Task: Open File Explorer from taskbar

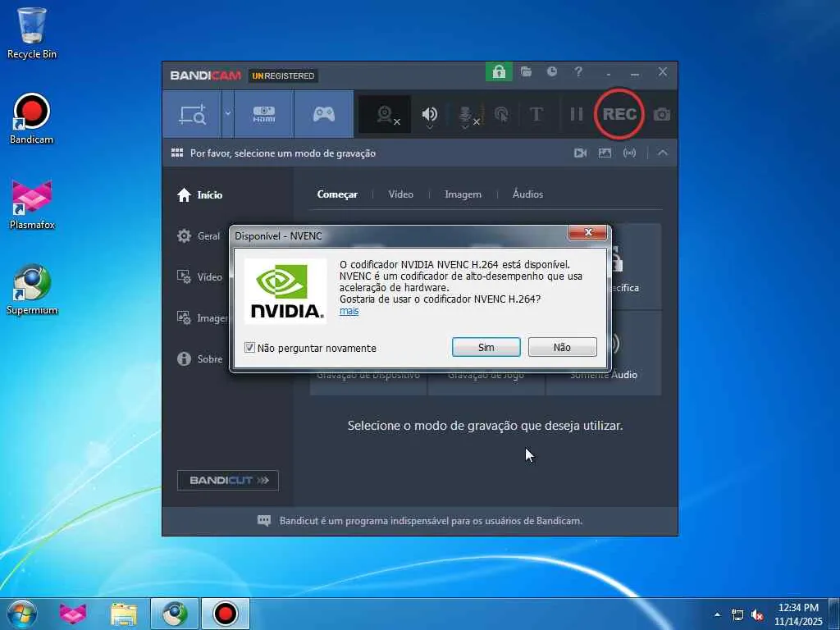Action: point(124,614)
